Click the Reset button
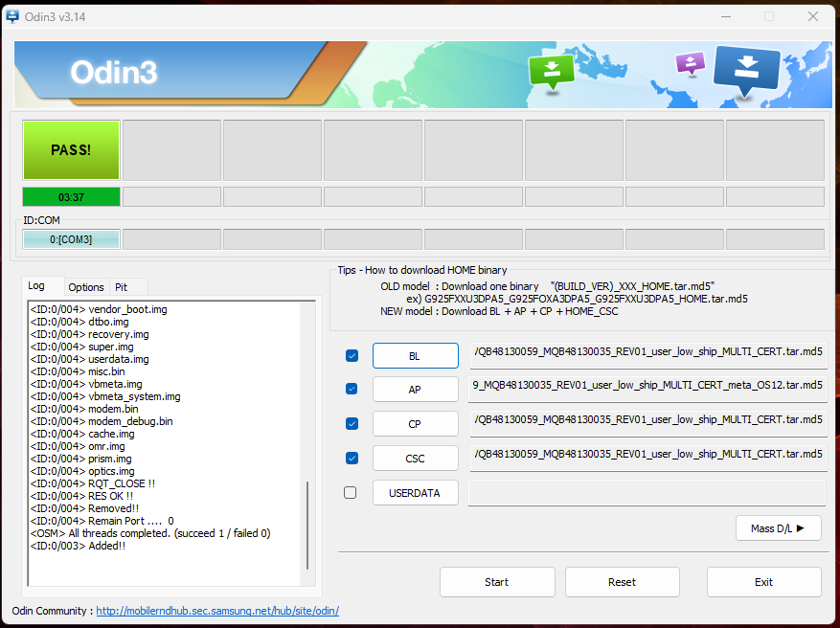This screenshot has height=628, width=840. point(622,582)
